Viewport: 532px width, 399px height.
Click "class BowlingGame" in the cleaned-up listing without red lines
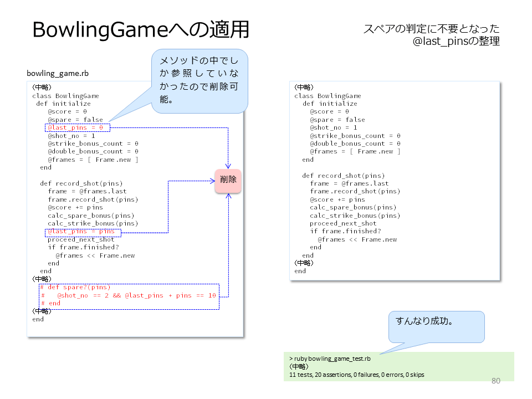328,96
